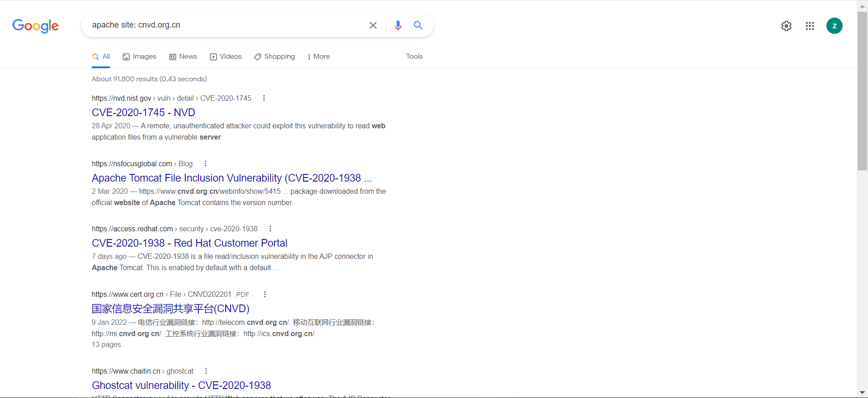This screenshot has height=398, width=868.
Task: Click the scrollbar down arrow
Action: 863,393
